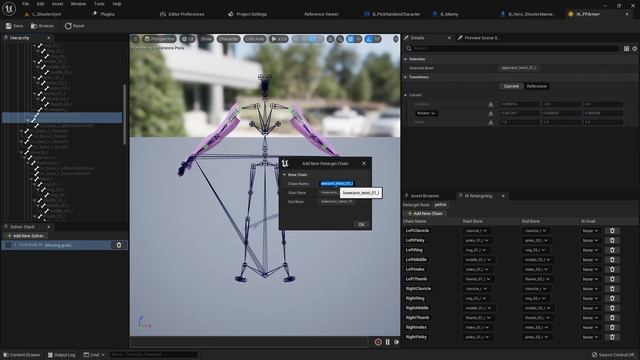640x360 pixels.
Task: Open the LOD Auto dropdown
Action: (x=254, y=39)
